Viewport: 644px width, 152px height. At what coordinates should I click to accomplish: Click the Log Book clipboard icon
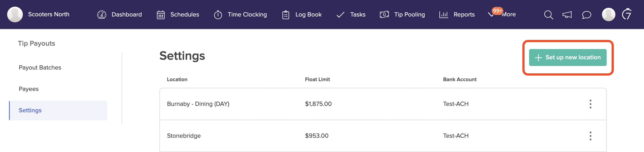tap(286, 15)
